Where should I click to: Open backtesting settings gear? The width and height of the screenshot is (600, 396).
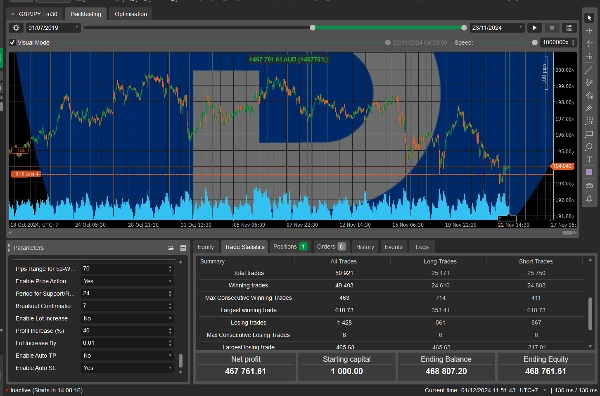[x=16, y=28]
